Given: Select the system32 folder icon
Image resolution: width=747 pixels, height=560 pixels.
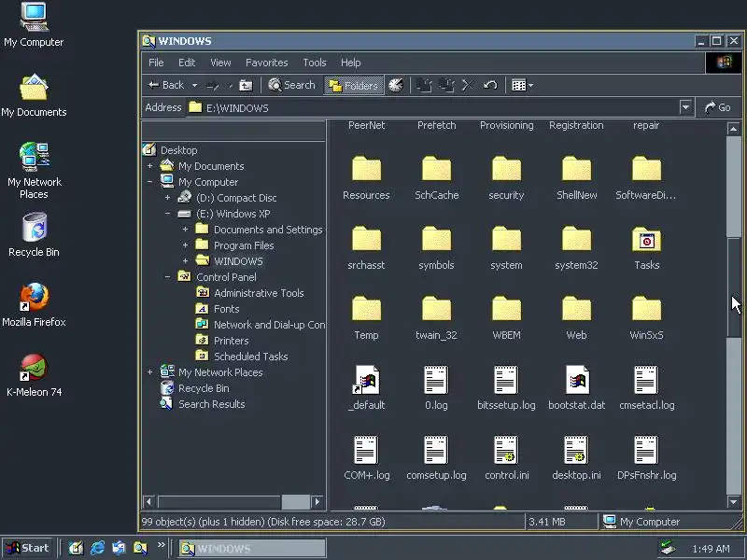Looking at the screenshot, I should click(576, 239).
